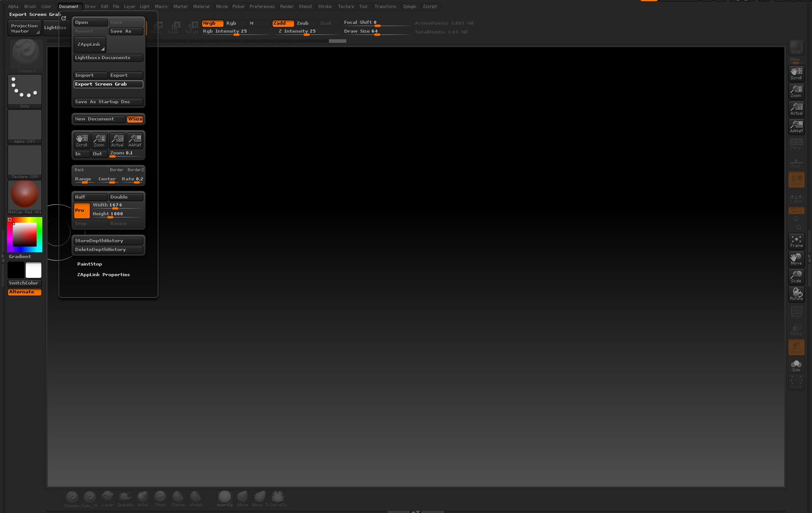
Task: Pick the Dam_Standard brush in the bottom shelf
Action: [90, 499]
